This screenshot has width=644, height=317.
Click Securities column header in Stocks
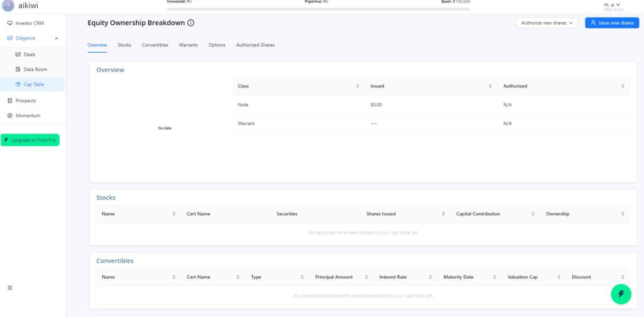coord(287,214)
